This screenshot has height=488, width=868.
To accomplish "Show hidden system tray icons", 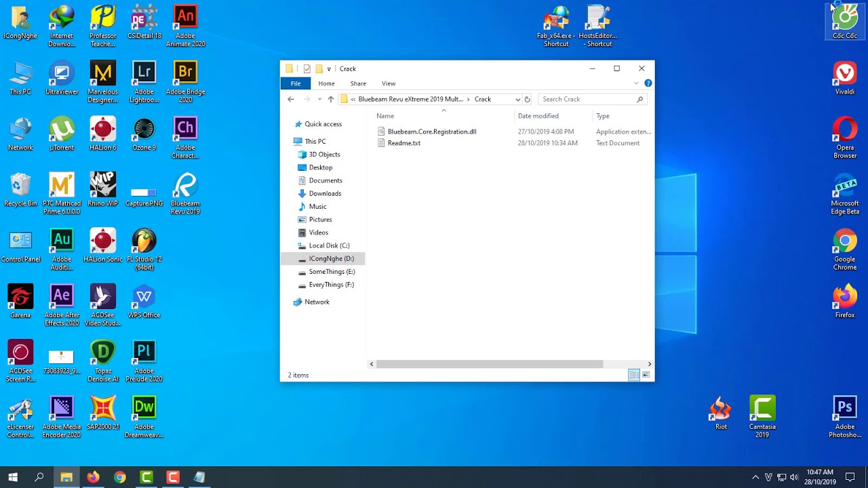I will click(x=755, y=477).
